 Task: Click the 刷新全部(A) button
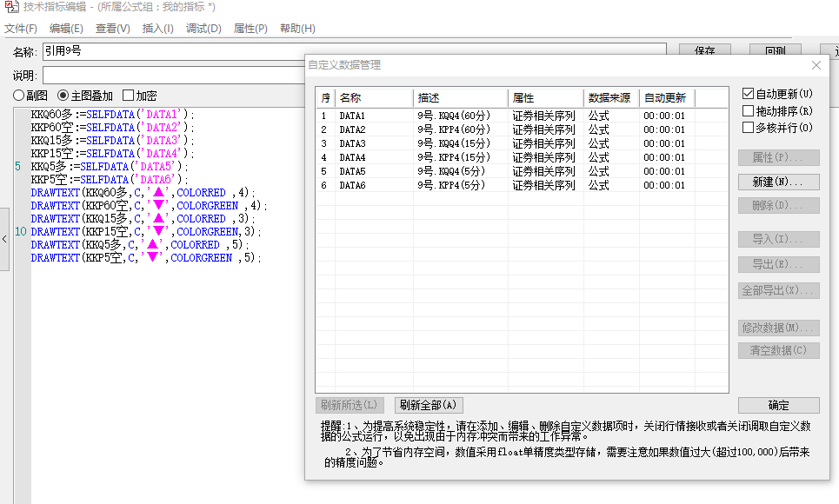pos(429,405)
